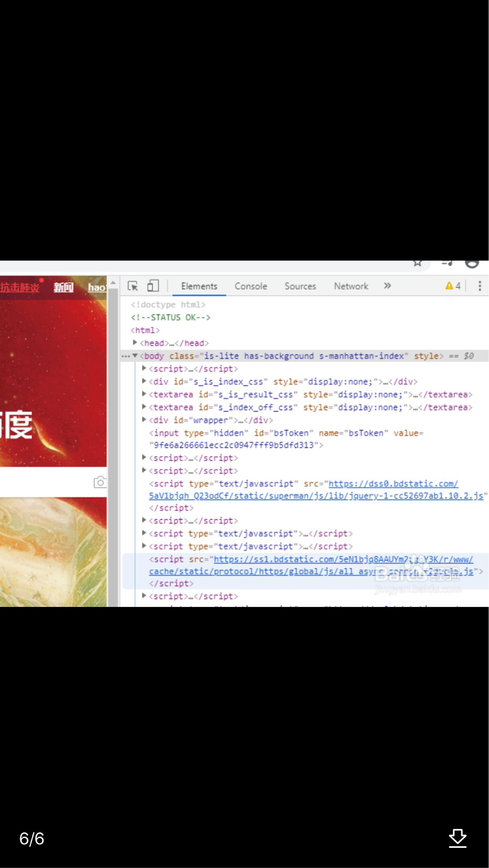Screen dimensions: 489x868
Task: Click the 6/6 image counter
Action: (x=32, y=838)
